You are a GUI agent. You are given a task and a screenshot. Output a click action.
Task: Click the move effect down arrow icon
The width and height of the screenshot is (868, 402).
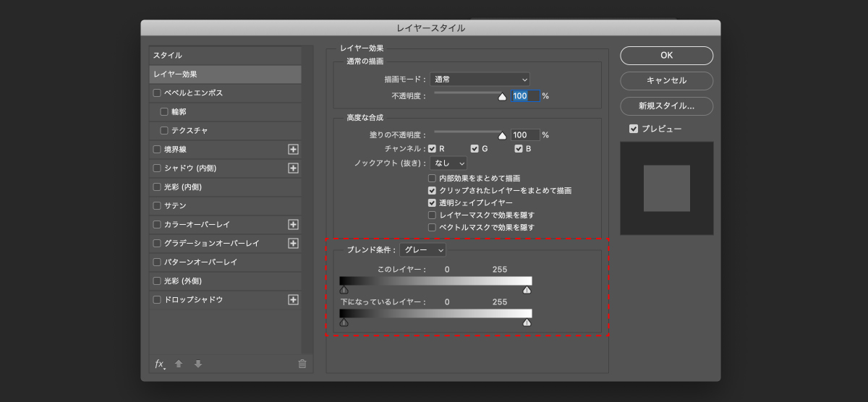click(x=198, y=364)
